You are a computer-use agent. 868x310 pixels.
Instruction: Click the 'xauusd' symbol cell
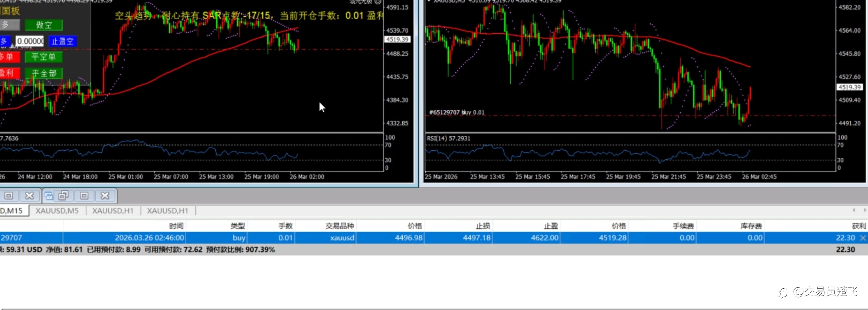[x=342, y=238]
